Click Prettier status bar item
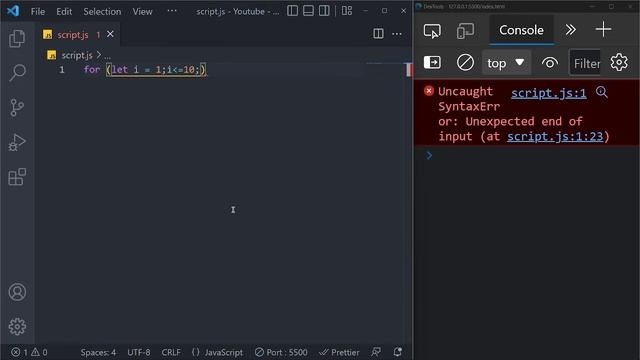 point(339,352)
